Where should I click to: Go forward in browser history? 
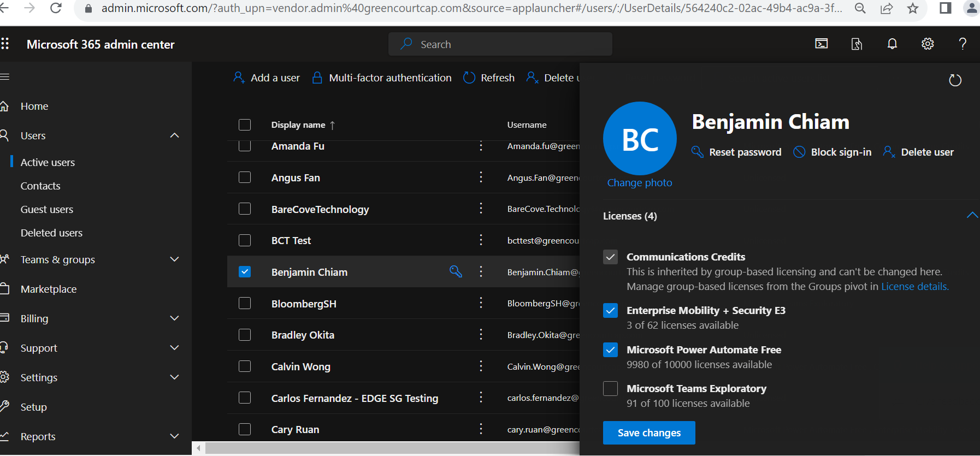29,8
